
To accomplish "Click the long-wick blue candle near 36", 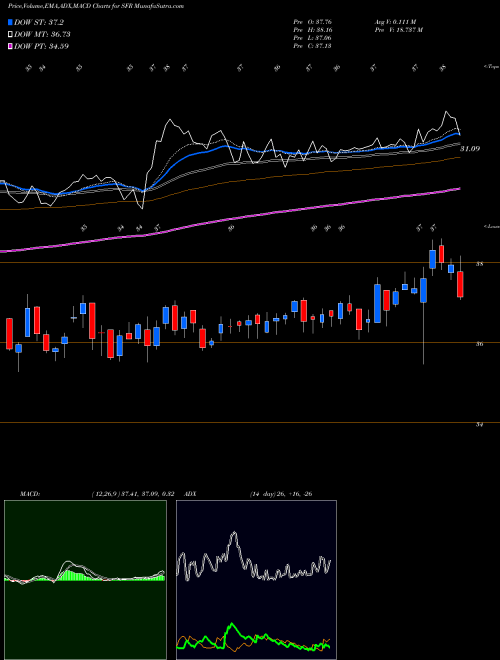I will pyautogui.click(x=423, y=290).
